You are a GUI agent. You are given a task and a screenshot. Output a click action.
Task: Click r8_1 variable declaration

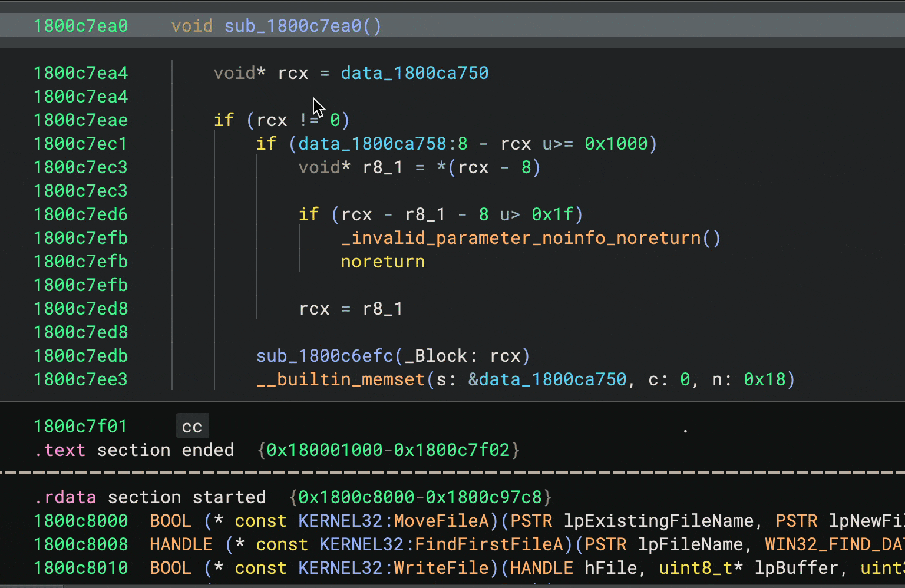(x=382, y=167)
